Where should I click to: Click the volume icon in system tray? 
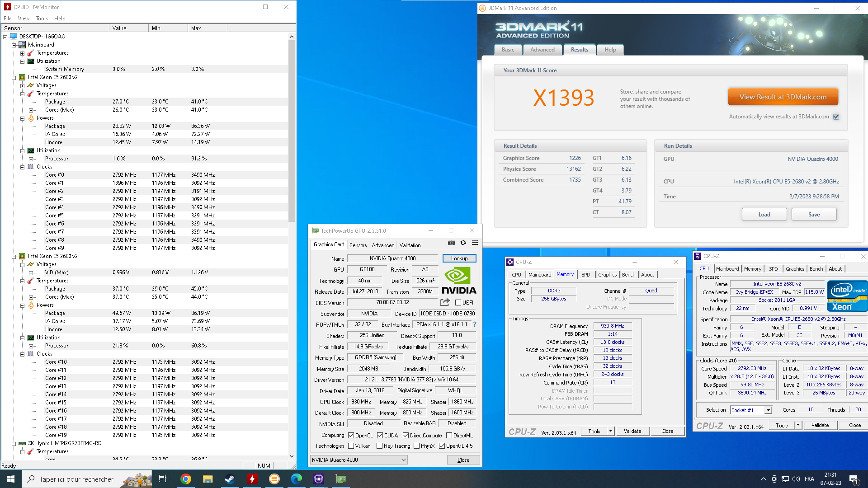796,479
